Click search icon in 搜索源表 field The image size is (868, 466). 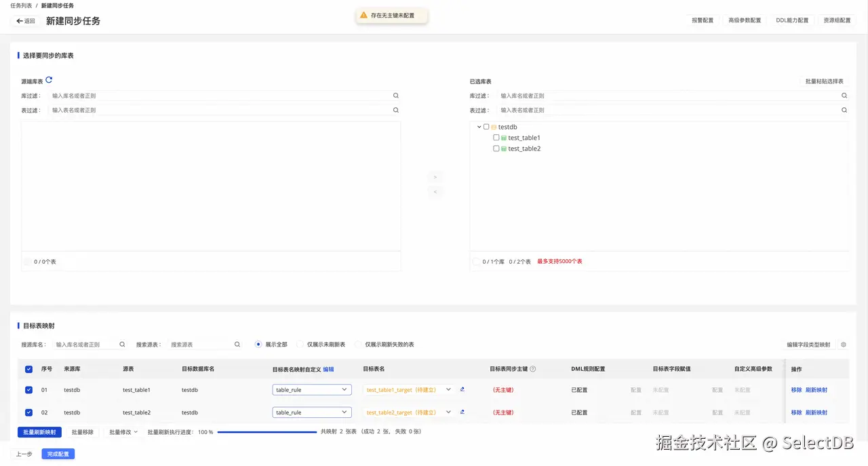point(237,345)
